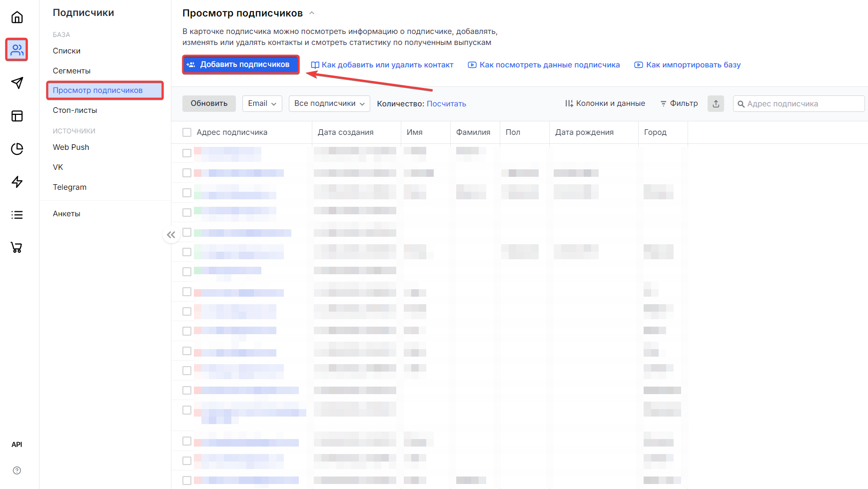Go to Списки in sidebar menu
The width and height of the screenshot is (868, 489).
click(x=66, y=51)
